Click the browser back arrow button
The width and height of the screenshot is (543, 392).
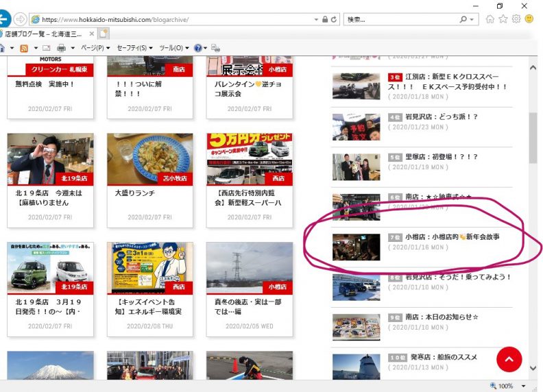(x=4, y=19)
